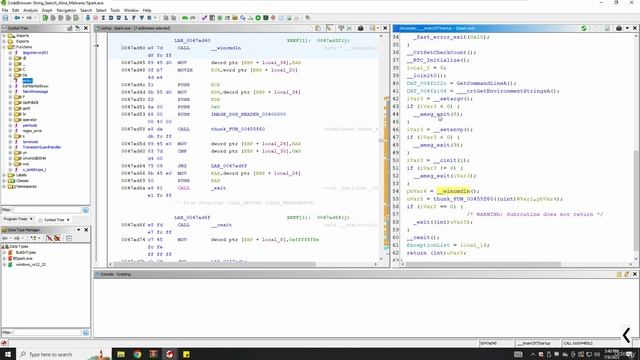Open the Analysis menu
640x360 pixels.
click(x=30, y=10)
